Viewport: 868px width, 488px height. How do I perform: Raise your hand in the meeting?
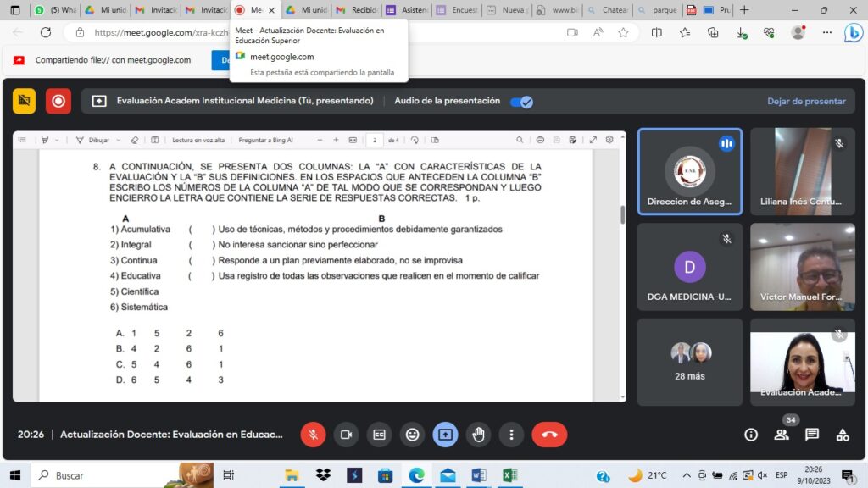click(478, 435)
